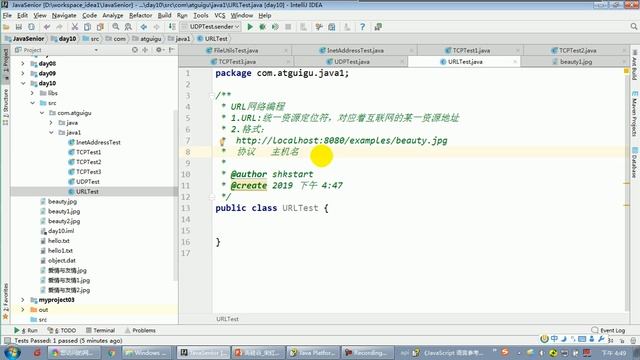Expand the libs folder node

(32, 93)
